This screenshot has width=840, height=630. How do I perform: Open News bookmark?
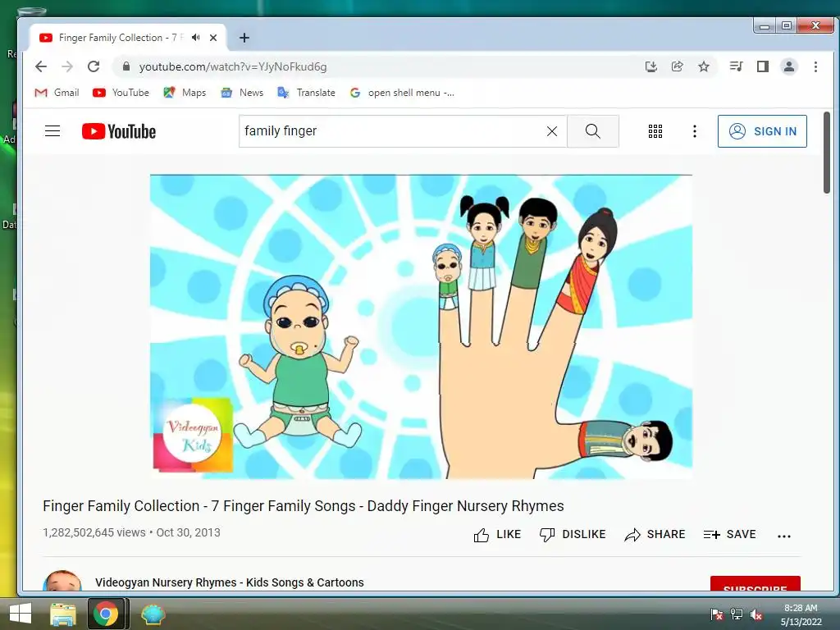click(x=242, y=93)
